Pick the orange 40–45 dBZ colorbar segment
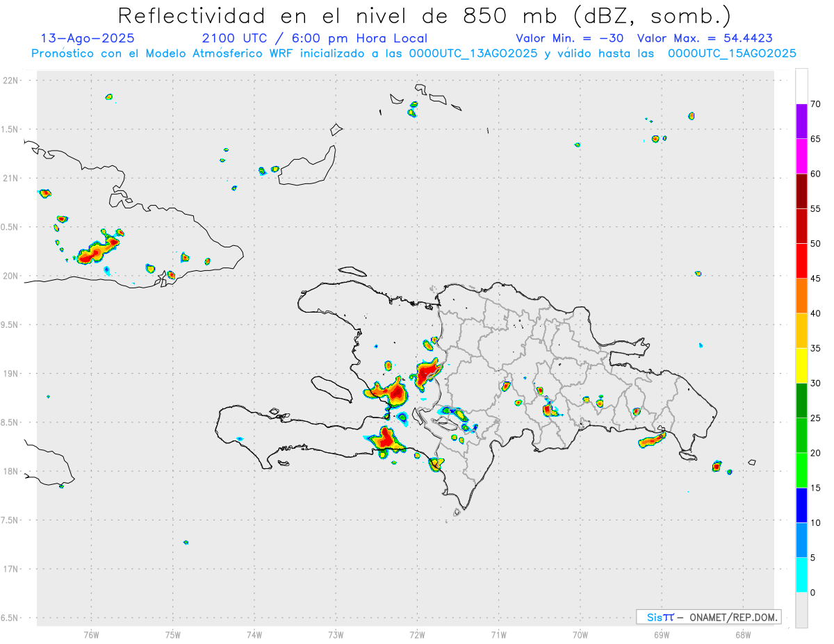 [x=801, y=296]
